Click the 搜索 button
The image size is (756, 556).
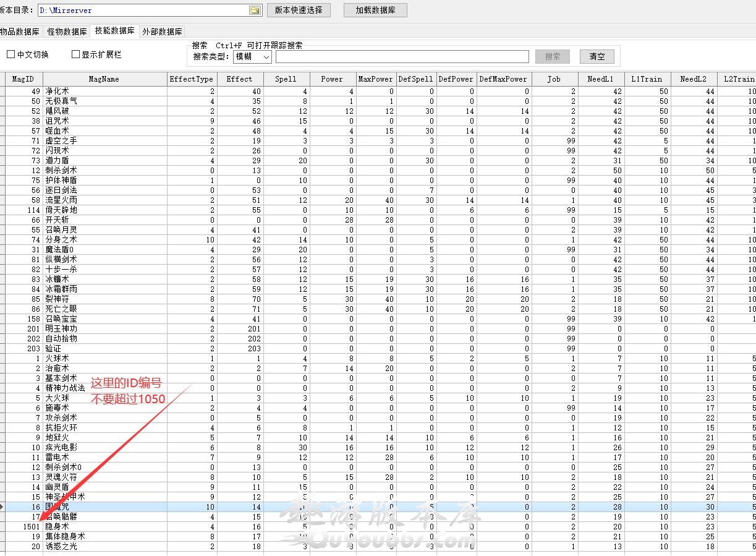(x=552, y=56)
